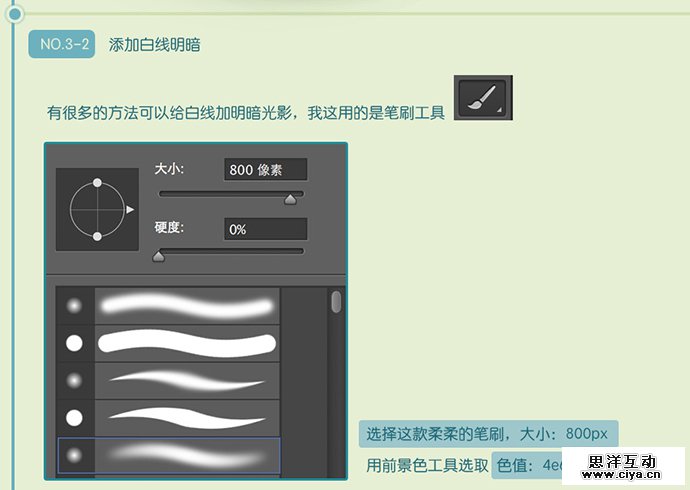Select the Brush tool icon
This screenshot has width=690, height=490.
point(483,98)
